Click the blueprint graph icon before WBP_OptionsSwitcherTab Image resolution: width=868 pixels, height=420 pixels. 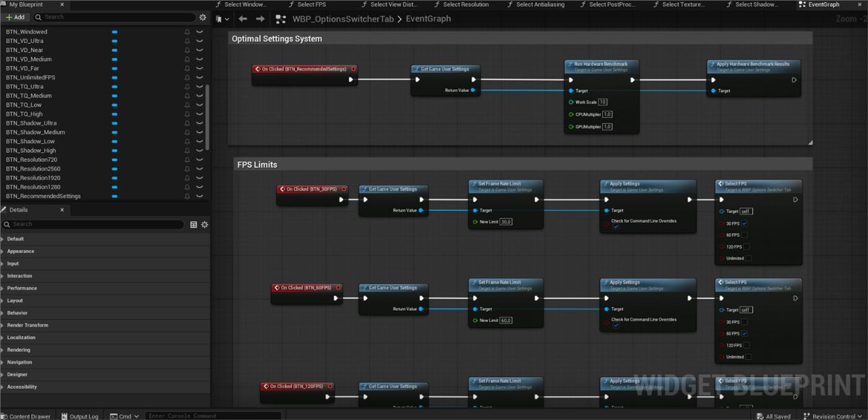click(281, 19)
